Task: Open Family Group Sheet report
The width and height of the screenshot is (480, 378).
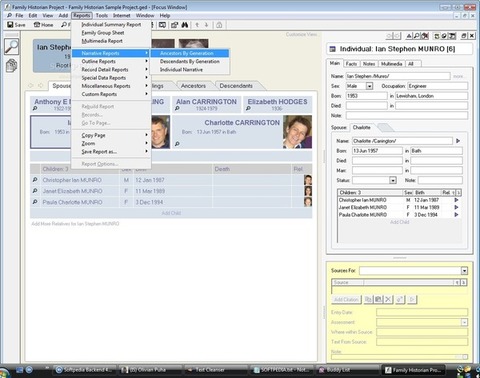Action: 111,33
